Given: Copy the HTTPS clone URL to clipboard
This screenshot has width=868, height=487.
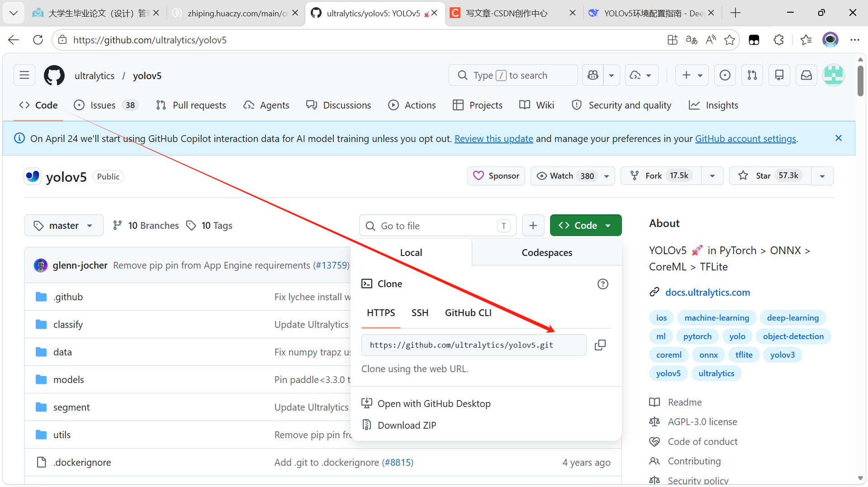Looking at the screenshot, I should (x=600, y=345).
